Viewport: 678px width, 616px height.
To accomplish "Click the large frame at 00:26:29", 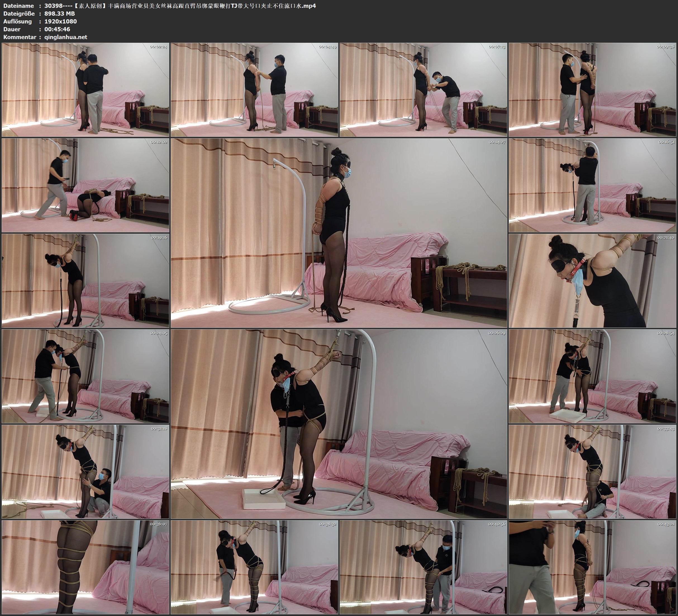I will (x=339, y=424).
